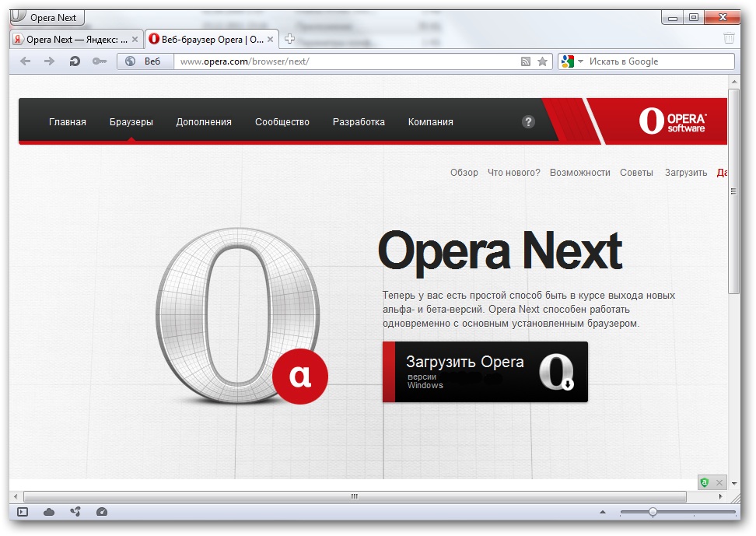Click the Загрузить Opera download button
Viewport: 756px width, 536px height.
485,372
